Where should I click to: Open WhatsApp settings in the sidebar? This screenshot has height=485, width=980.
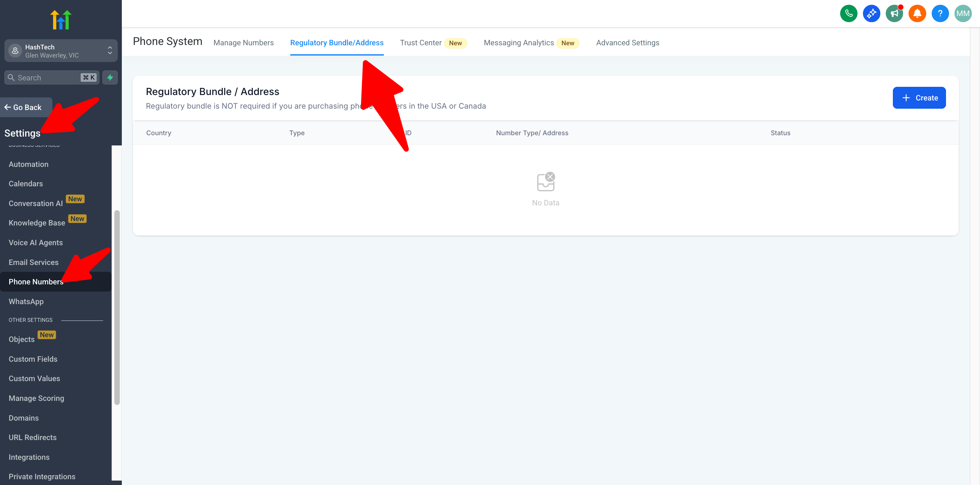click(26, 301)
